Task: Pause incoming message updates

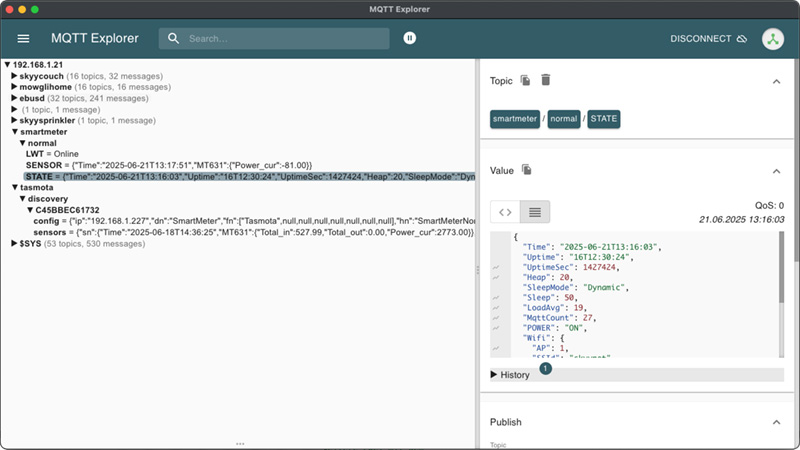Action: click(409, 38)
